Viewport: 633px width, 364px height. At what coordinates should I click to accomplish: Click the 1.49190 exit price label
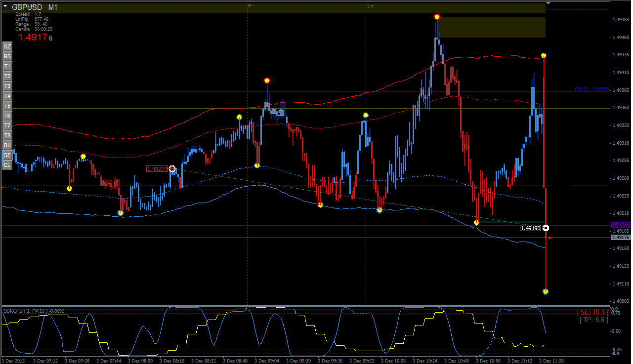coord(531,228)
